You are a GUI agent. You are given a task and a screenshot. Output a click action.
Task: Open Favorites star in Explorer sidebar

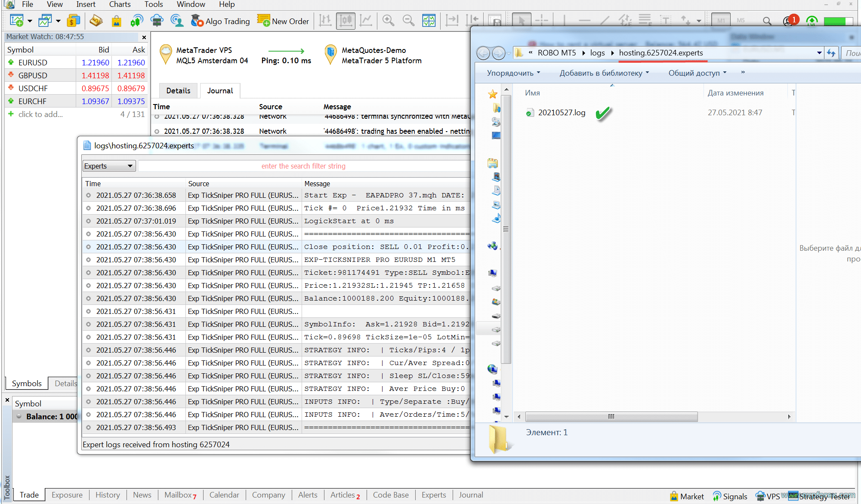493,94
